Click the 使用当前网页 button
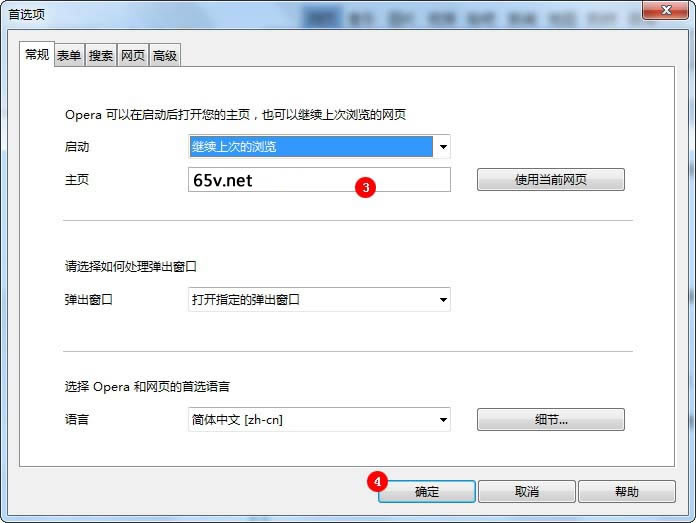 tap(551, 180)
